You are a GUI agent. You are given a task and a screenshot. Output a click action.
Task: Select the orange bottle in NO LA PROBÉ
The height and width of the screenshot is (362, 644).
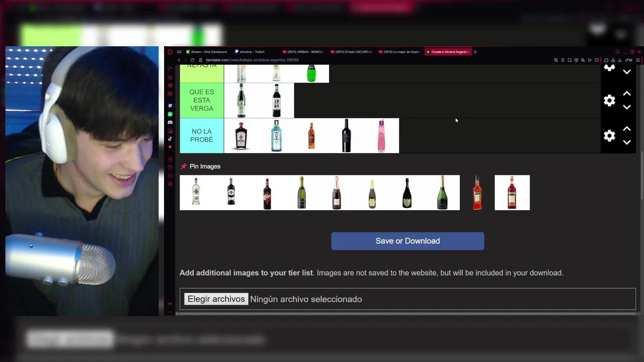[311, 136]
